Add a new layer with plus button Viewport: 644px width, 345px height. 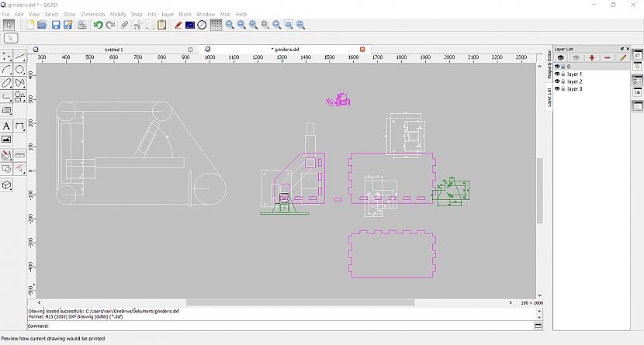click(592, 58)
